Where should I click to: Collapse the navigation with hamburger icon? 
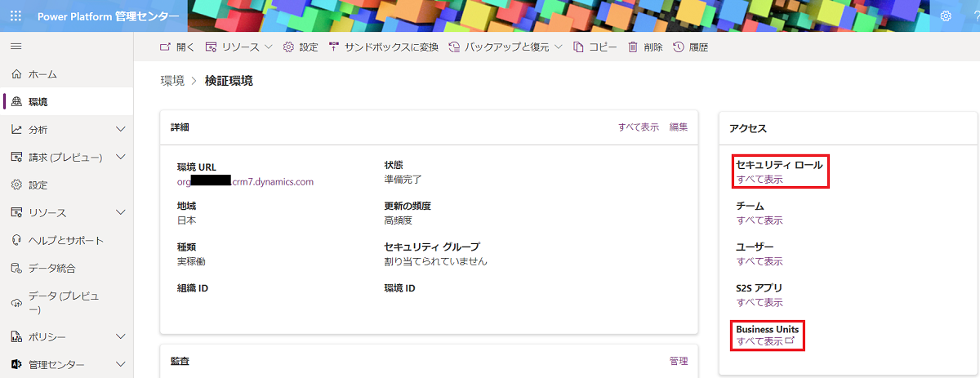coord(16,47)
